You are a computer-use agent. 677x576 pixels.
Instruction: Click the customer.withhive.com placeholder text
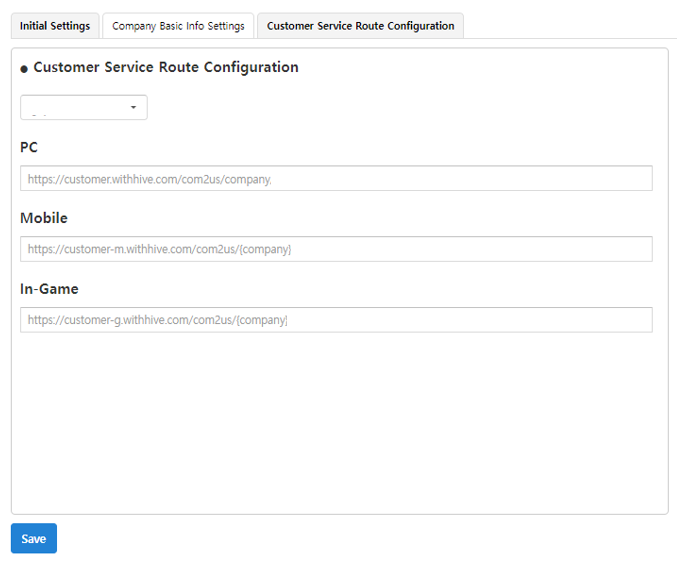pyautogui.click(x=150, y=180)
